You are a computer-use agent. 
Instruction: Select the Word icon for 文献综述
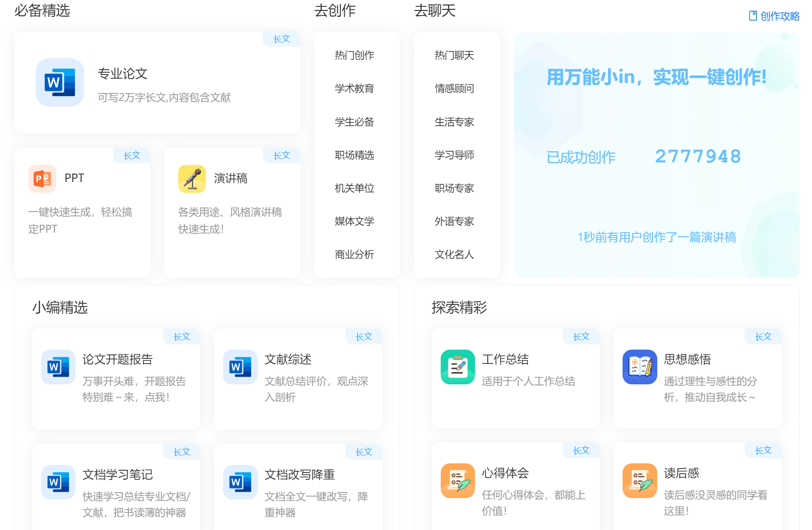point(240,367)
